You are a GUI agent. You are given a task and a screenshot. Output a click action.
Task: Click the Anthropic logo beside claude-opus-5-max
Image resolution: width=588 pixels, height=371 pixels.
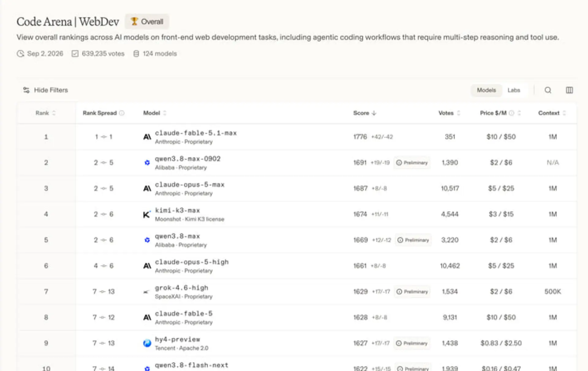[x=147, y=188]
